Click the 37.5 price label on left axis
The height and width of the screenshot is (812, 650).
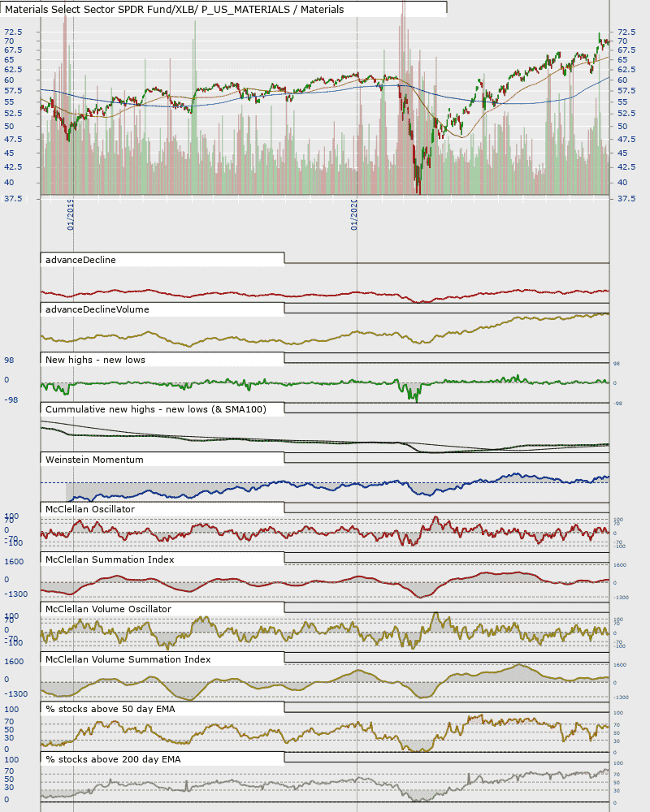[13, 199]
